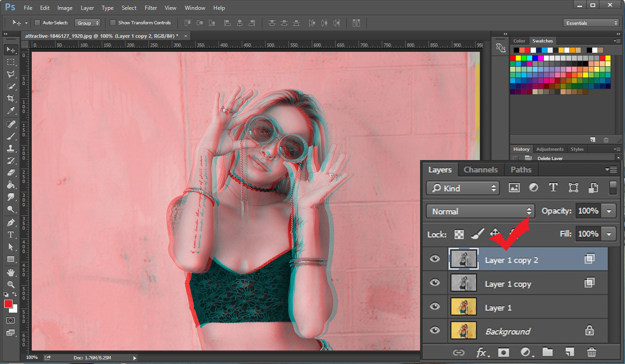Image resolution: width=625 pixels, height=364 pixels.
Task: Select the Eraser tool
Action: pyautogui.click(x=11, y=173)
